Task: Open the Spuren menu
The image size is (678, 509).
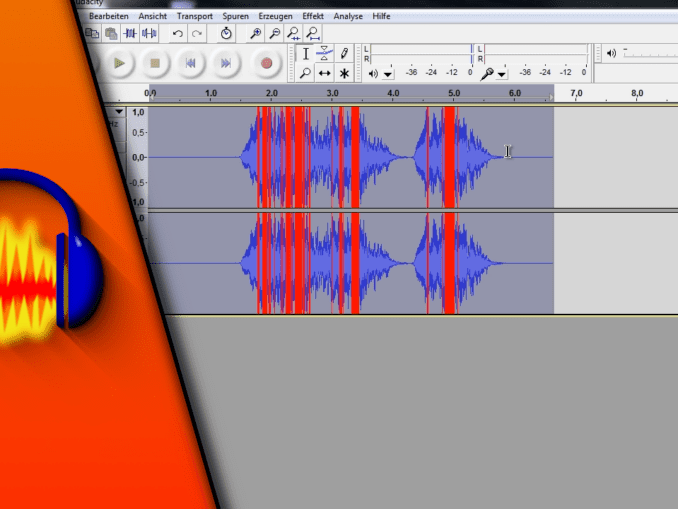Action: [x=235, y=16]
